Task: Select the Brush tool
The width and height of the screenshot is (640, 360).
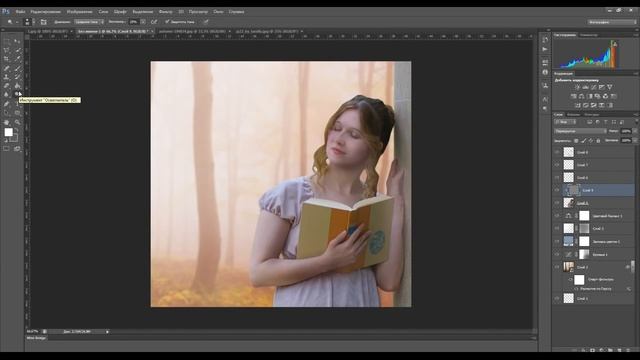Action: point(17,68)
